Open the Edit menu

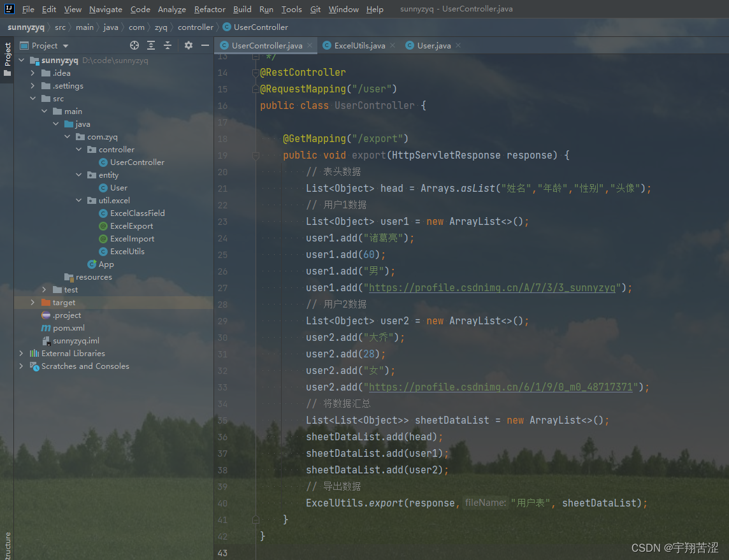point(49,10)
